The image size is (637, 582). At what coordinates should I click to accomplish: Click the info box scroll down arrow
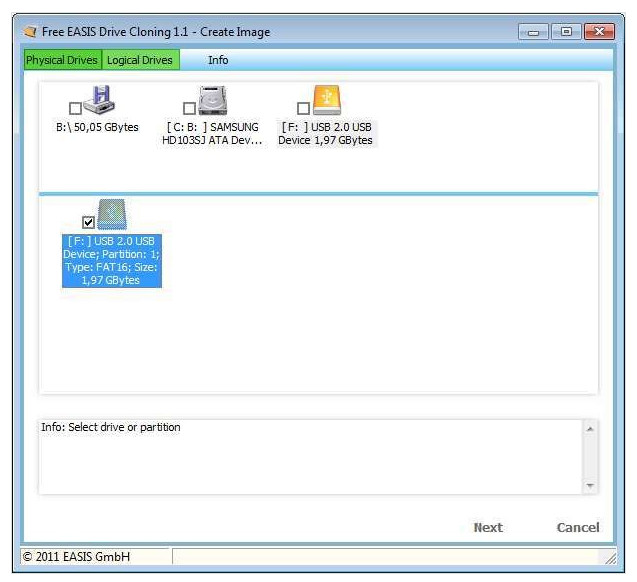coord(590,485)
